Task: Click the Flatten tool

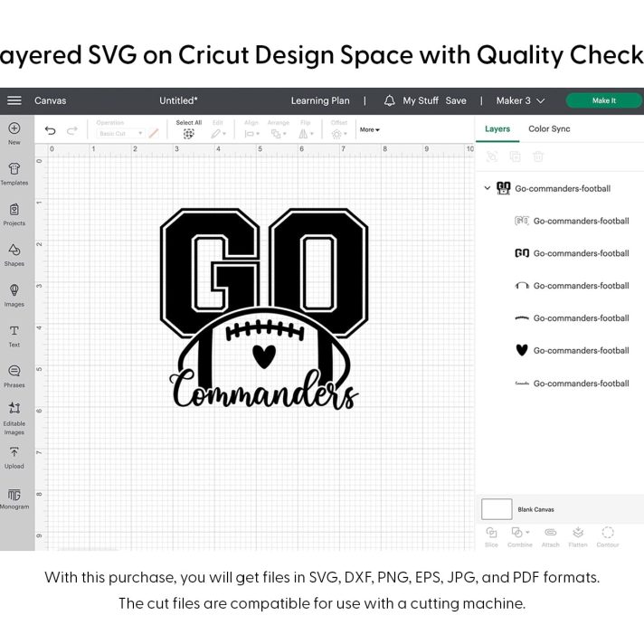Action: click(578, 537)
